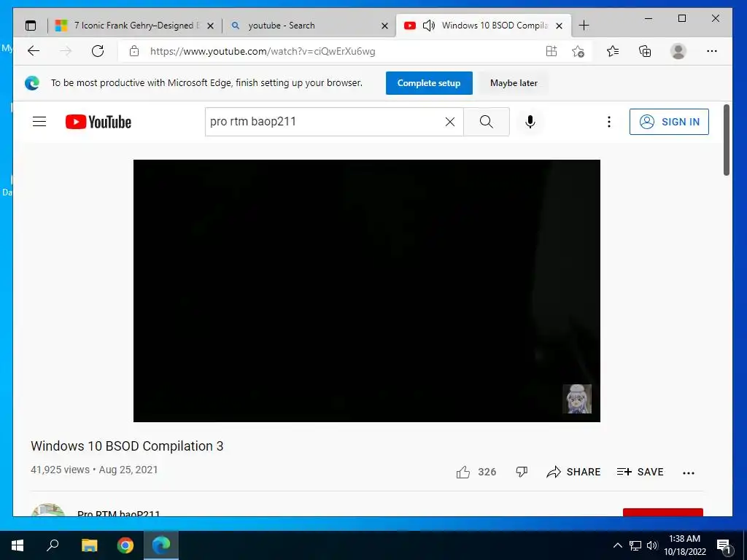Click the video title Windows 10 BSOD Compilation 3

[x=127, y=446]
